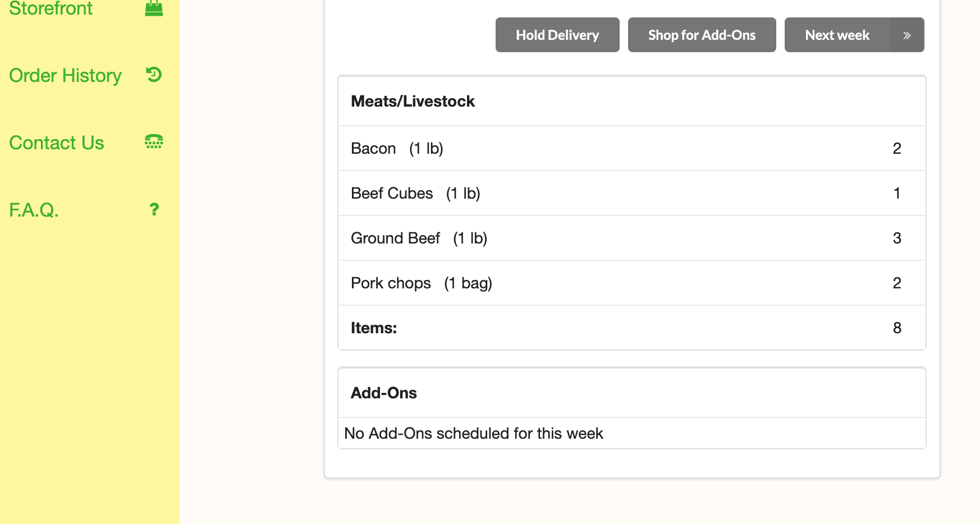980x524 pixels.
Task: Click the Order History clock icon
Action: [154, 75]
